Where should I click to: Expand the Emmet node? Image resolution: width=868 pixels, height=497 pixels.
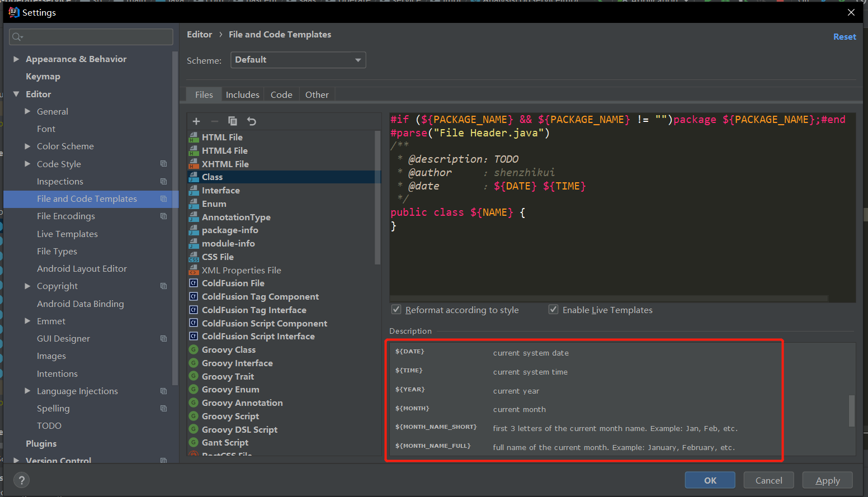[27, 321]
